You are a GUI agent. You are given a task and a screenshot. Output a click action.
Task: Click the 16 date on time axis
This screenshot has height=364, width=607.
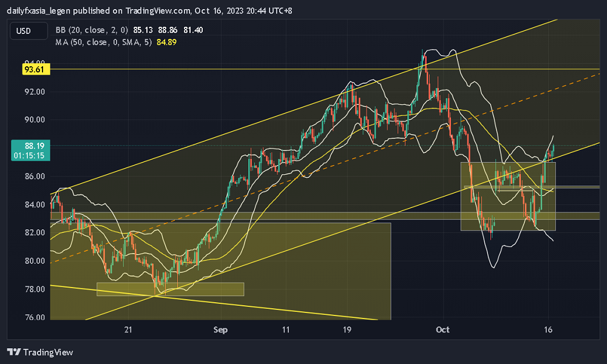point(549,330)
